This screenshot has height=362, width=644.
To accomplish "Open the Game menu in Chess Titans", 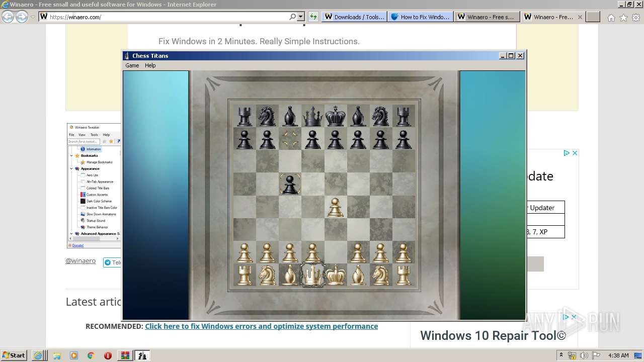I will [132, 65].
